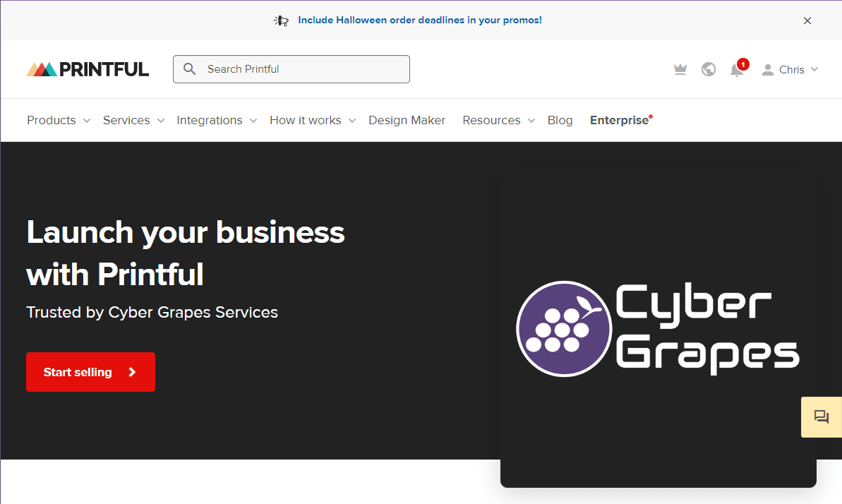Expand the Resources menu chevron
Image resolution: width=842 pixels, height=504 pixels.
click(x=531, y=121)
